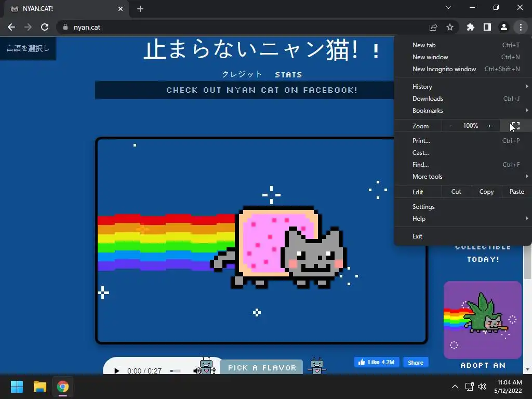Reload the nyan.cat page
The image size is (532, 399).
pos(45,27)
